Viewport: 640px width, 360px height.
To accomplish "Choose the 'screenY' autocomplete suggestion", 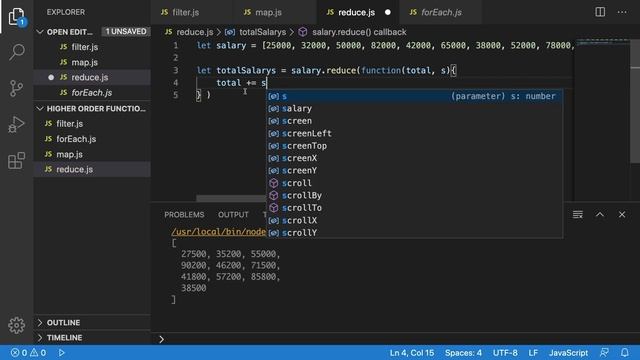I will 414,171.
